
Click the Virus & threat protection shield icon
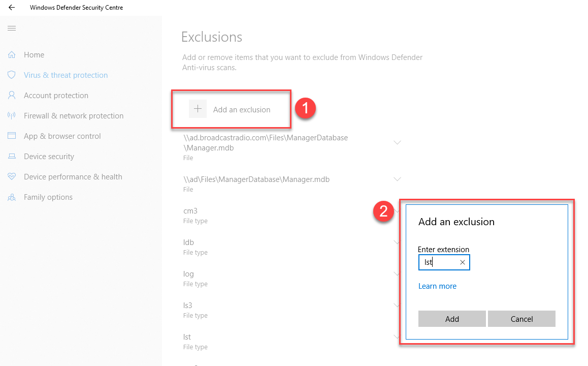click(x=12, y=75)
